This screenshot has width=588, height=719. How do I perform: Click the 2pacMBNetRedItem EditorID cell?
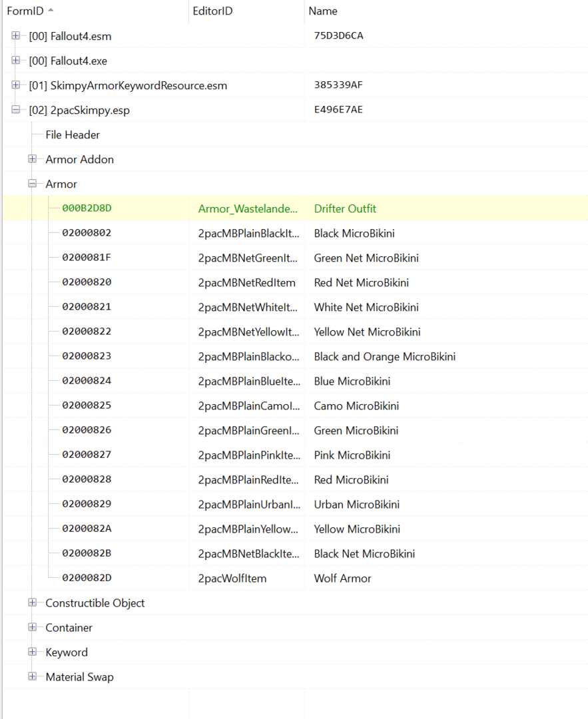247,283
